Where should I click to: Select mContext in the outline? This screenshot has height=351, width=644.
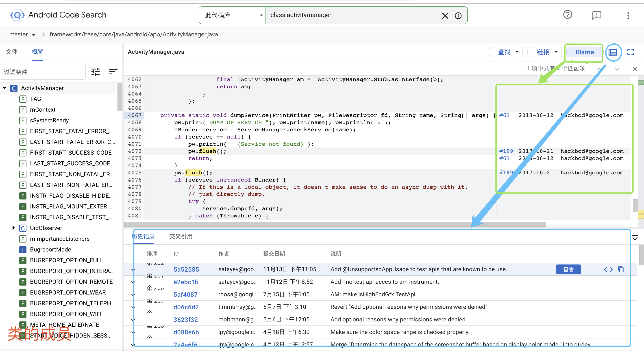43,110
